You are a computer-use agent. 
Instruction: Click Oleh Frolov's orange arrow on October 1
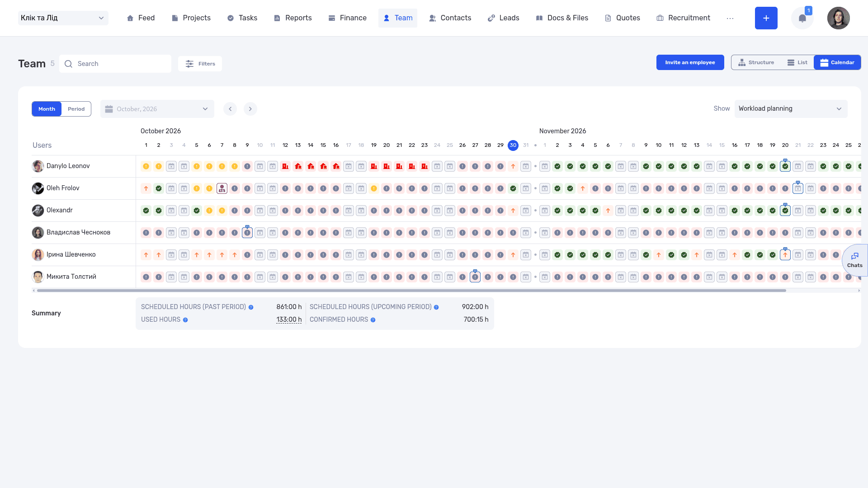coord(146,188)
